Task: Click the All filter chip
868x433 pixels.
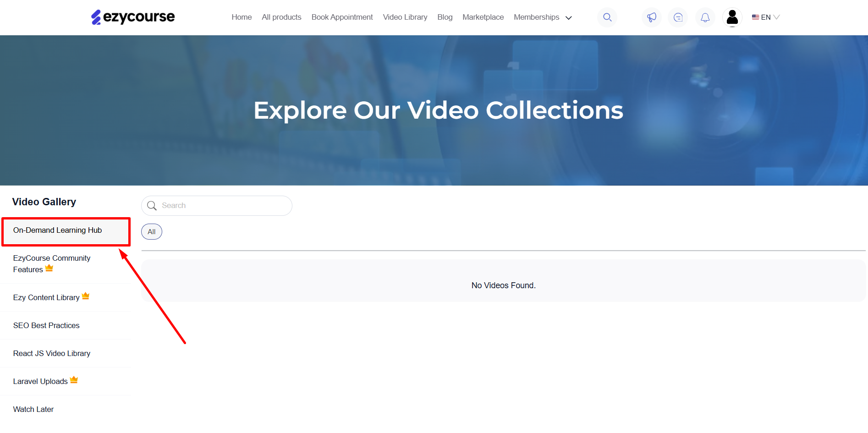Action: click(x=152, y=232)
